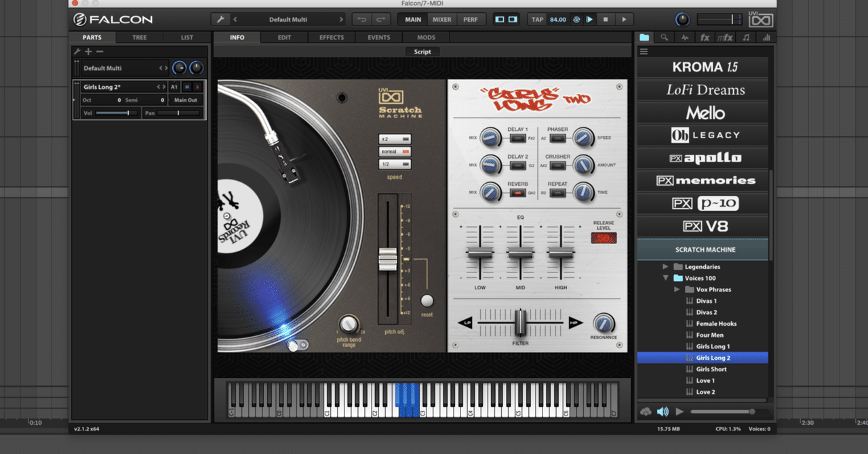Open the fx tab in browser

pyautogui.click(x=705, y=37)
